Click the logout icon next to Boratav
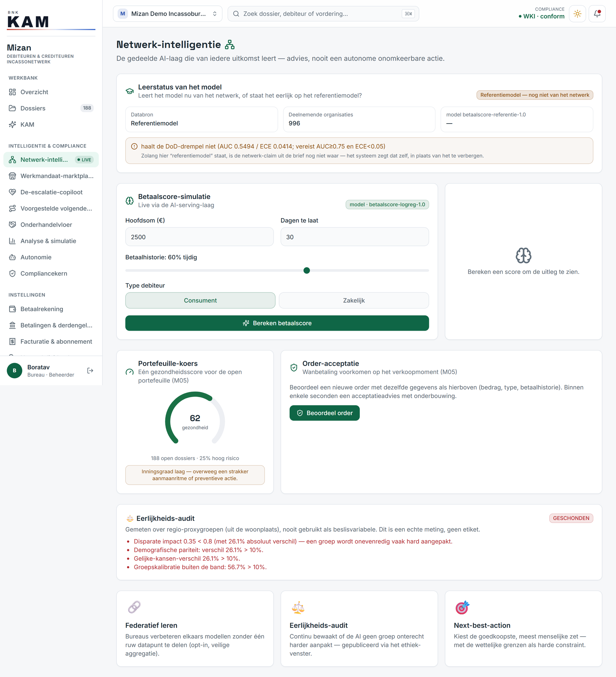This screenshot has height=677, width=616. tap(90, 370)
